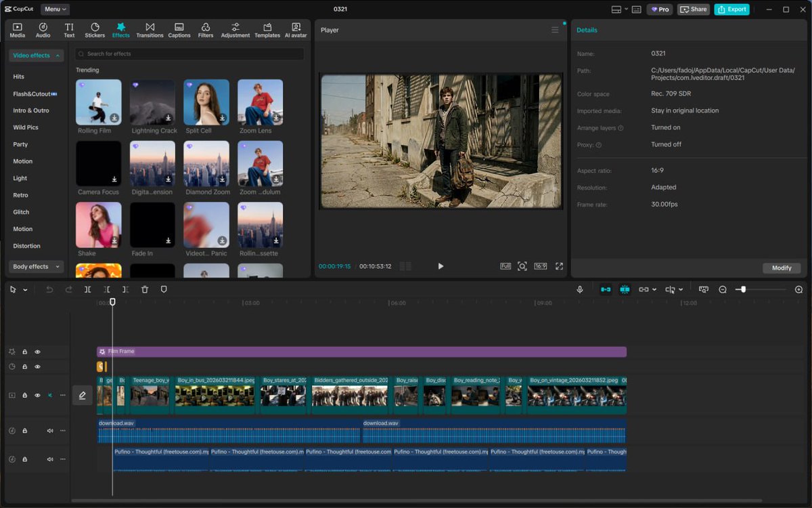Click the timeline zoom-in magnifier icon

click(x=798, y=289)
